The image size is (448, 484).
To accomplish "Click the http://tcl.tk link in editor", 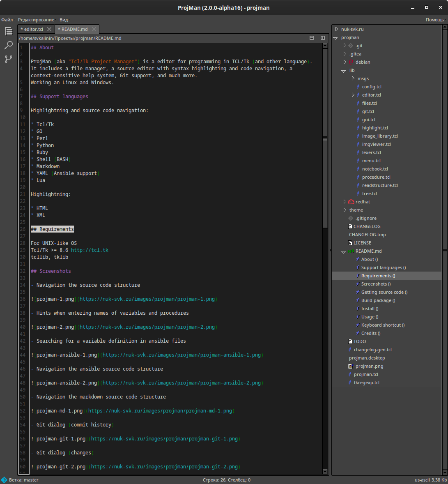I will point(90,250).
